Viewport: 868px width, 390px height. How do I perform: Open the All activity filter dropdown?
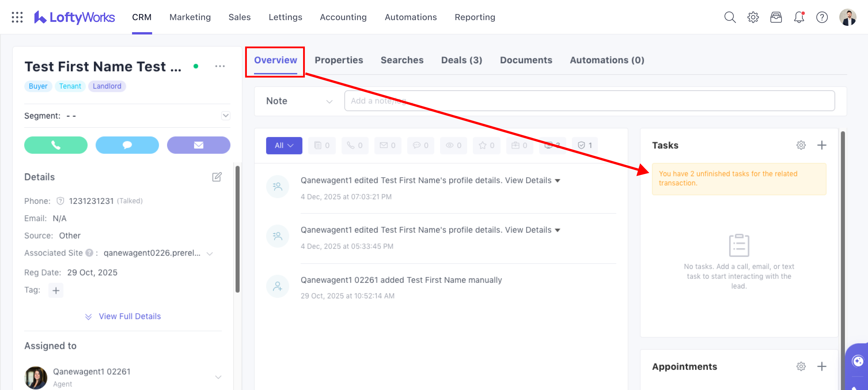(x=284, y=145)
